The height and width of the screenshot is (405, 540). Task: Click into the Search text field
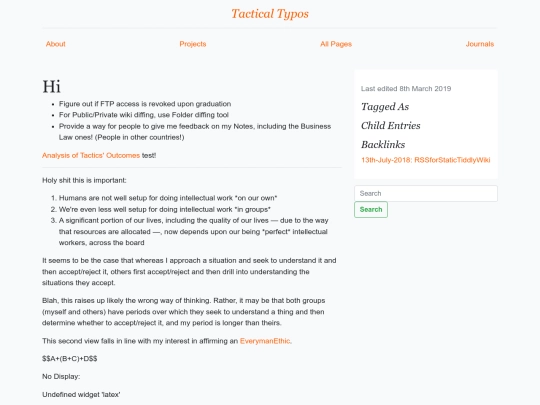426,194
